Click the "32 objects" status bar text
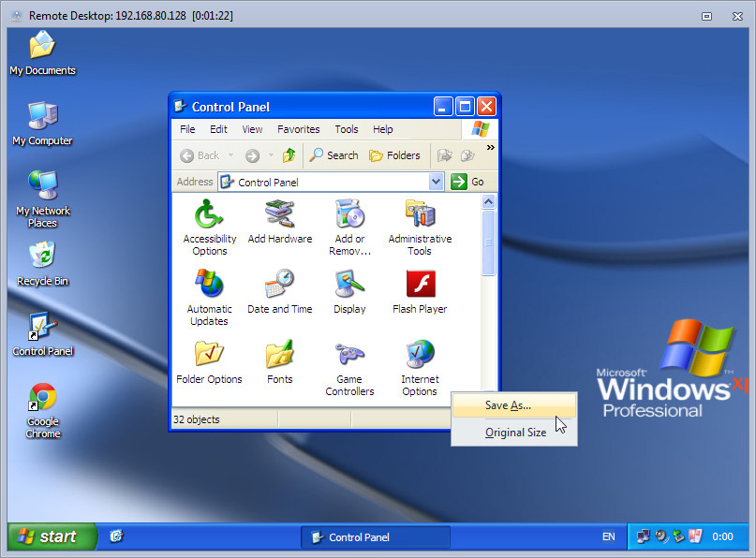Viewport: 756px width, 558px height. tap(197, 419)
